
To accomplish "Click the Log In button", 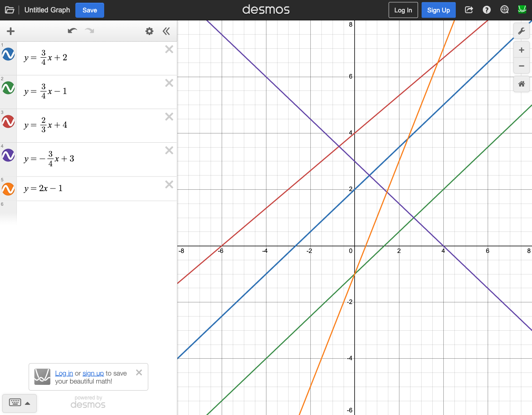I will point(403,10).
